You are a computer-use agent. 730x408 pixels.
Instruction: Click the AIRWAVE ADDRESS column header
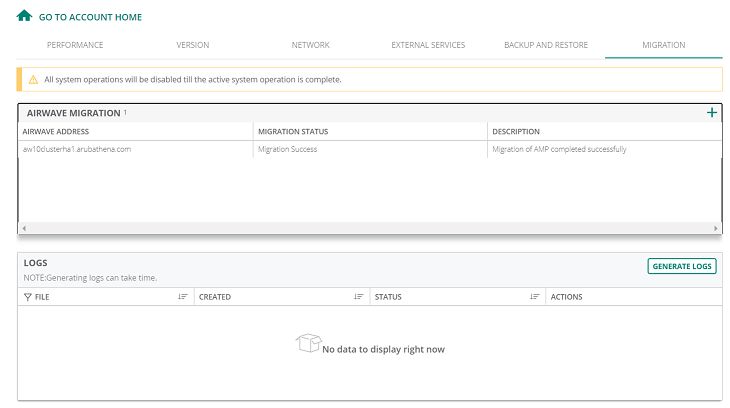[55, 132]
